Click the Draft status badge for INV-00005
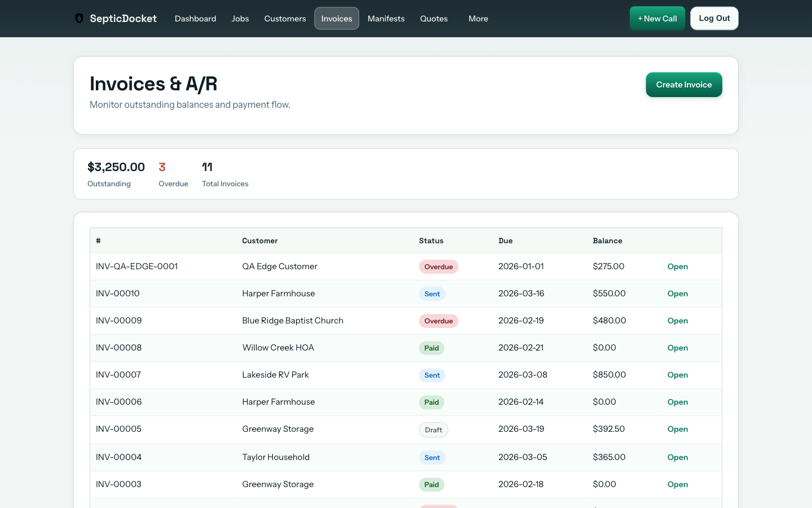Image resolution: width=812 pixels, height=508 pixels. pos(433,430)
